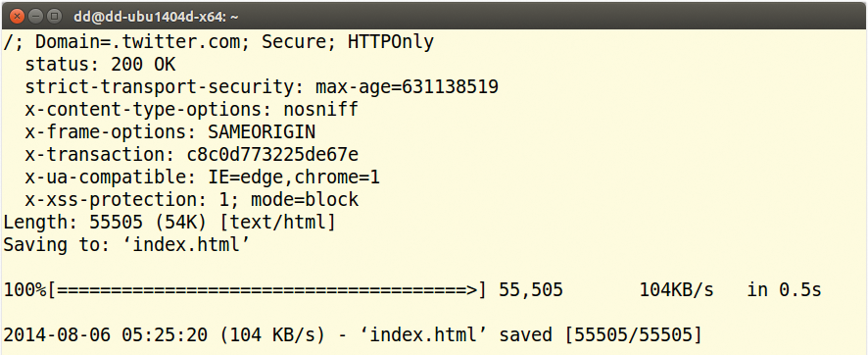This screenshot has width=868, height=355.
Task: Click the 100% download progress bar
Action: tap(246, 289)
